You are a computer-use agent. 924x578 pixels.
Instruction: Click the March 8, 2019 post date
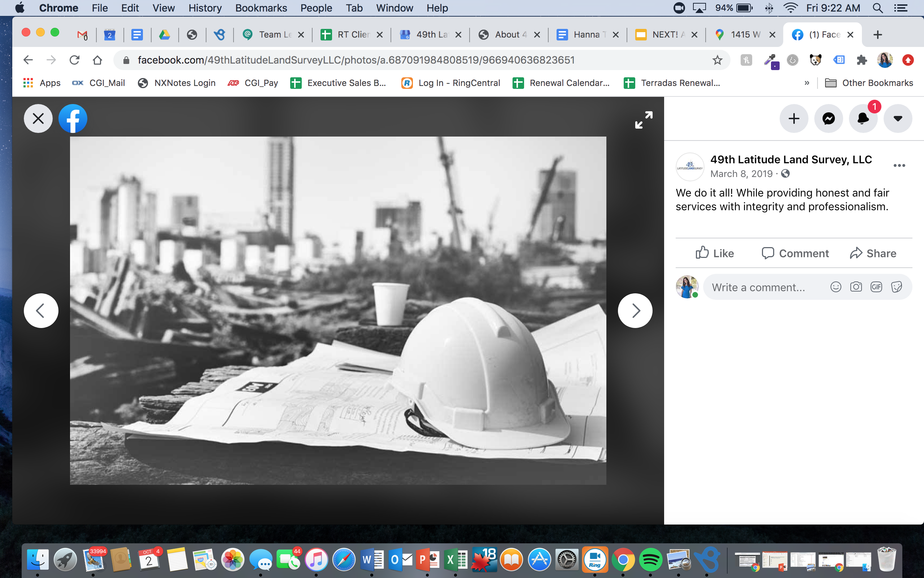(x=741, y=174)
